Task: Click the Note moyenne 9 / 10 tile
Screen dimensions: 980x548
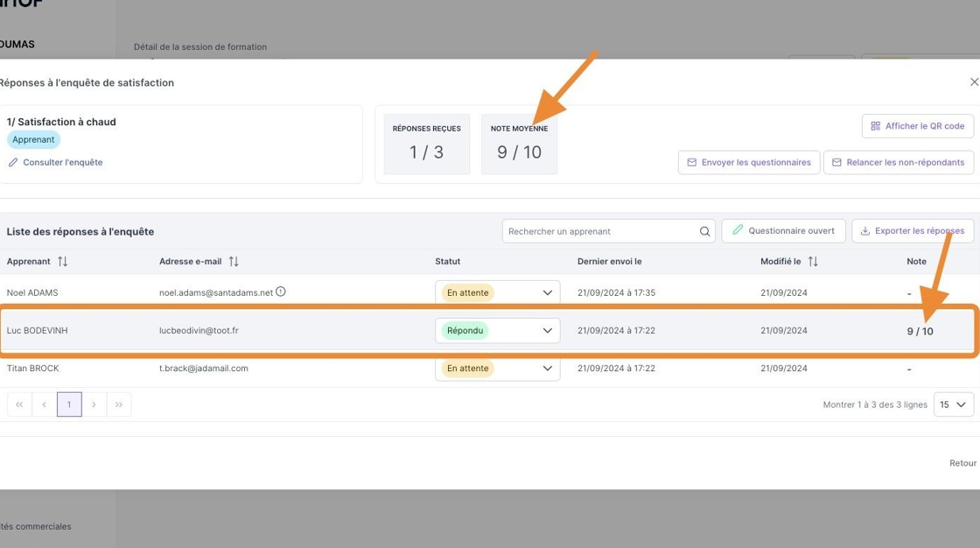Action: 520,144
